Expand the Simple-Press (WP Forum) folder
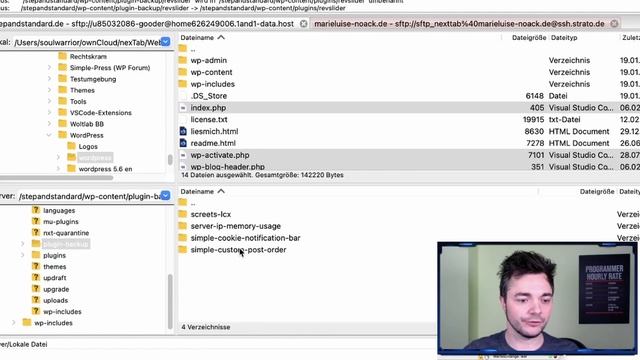Image resolution: width=640 pixels, height=360 pixels. pyautogui.click(x=49, y=67)
